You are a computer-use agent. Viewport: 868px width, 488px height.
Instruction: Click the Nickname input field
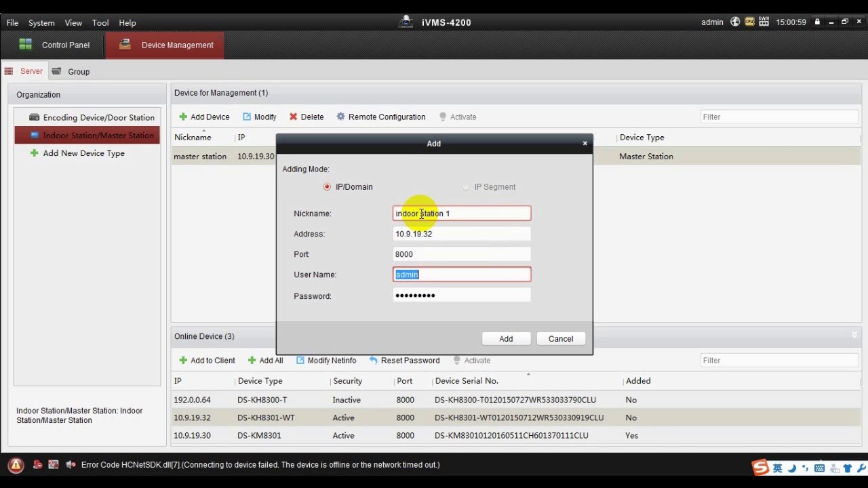click(x=462, y=213)
